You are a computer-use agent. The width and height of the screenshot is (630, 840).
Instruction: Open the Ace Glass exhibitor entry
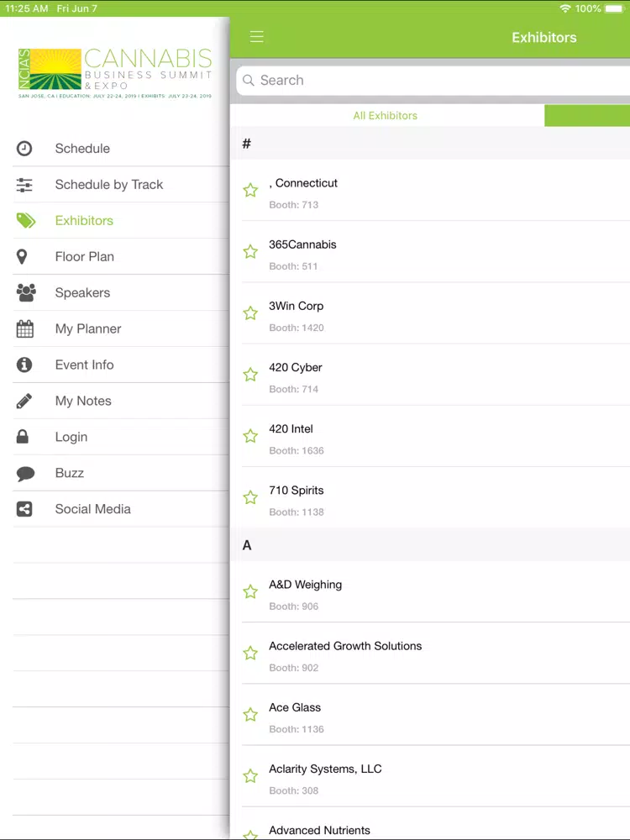tap(430, 715)
